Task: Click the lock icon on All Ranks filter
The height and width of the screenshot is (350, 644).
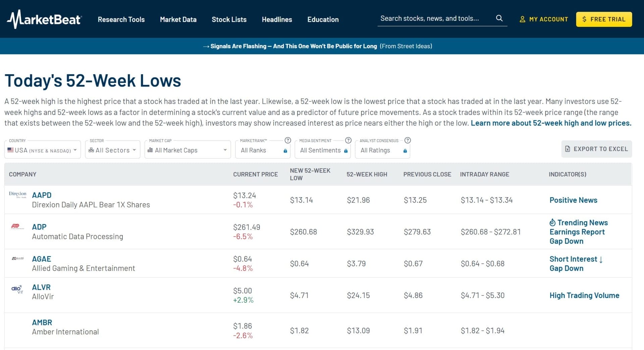Action: (285, 151)
